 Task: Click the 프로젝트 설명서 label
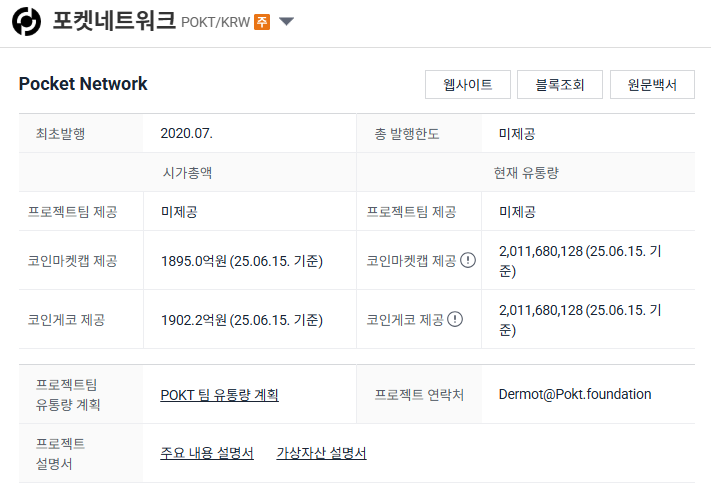pos(60,453)
